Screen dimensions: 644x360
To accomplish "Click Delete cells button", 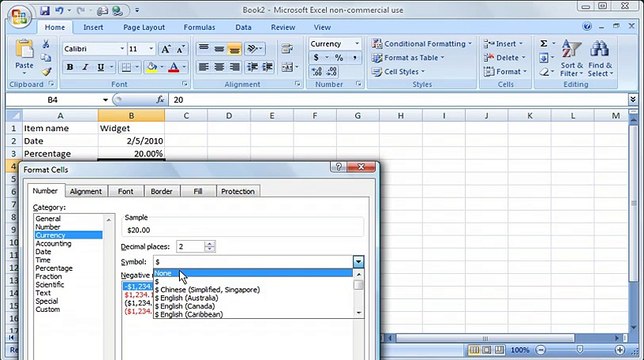I will (x=504, y=58).
